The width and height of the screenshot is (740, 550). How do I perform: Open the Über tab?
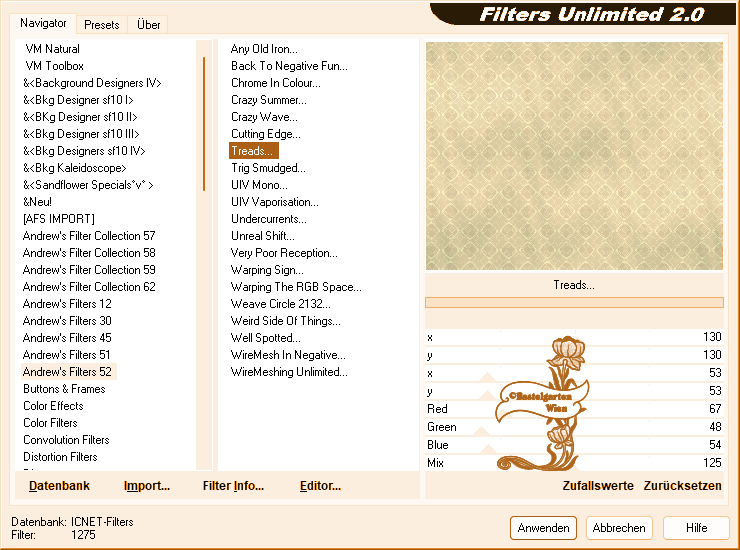[x=148, y=25]
